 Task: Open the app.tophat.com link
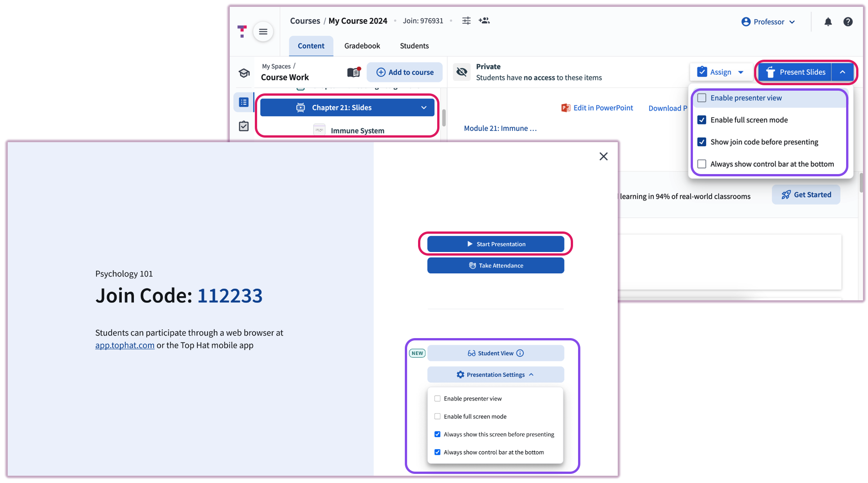point(124,345)
